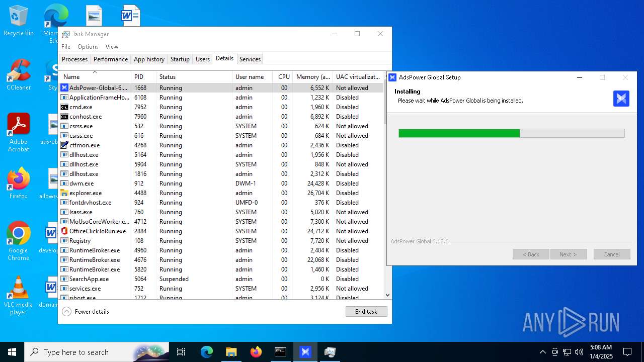Sort by Status column header
The image size is (644, 362).
(194, 77)
